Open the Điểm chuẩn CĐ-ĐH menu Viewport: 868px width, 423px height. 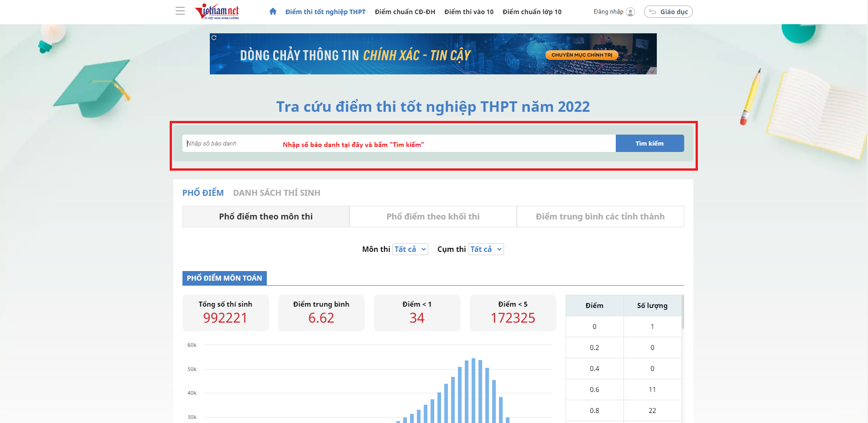pyautogui.click(x=405, y=12)
